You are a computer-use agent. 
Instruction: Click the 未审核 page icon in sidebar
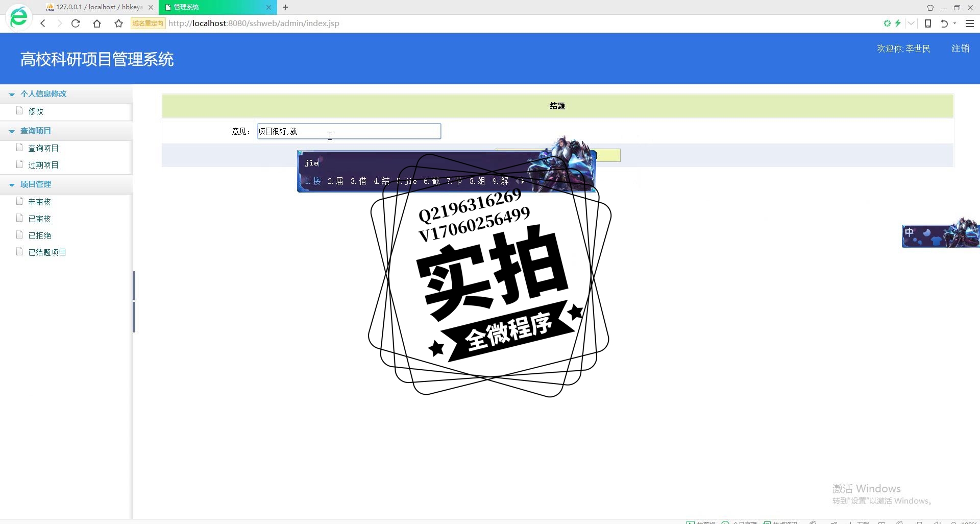tap(19, 201)
